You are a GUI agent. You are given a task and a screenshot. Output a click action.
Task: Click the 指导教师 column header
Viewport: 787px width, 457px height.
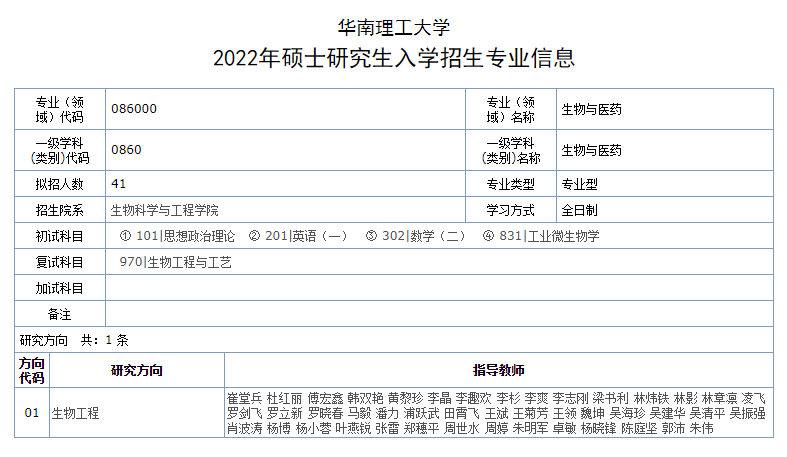coord(498,370)
